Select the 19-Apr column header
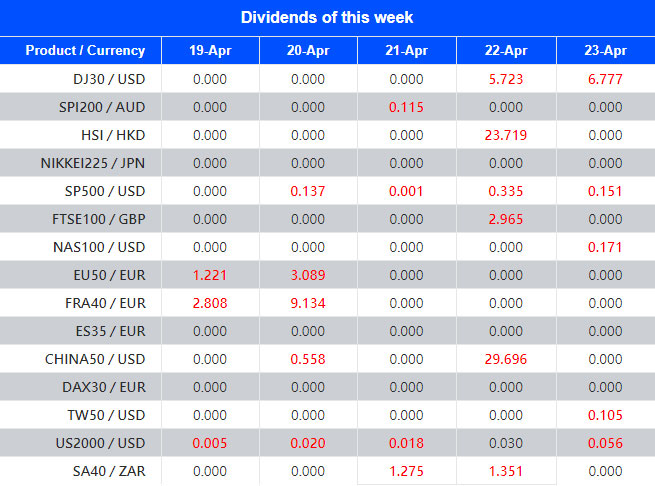The height and width of the screenshot is (486, 655). coord(210,50)
